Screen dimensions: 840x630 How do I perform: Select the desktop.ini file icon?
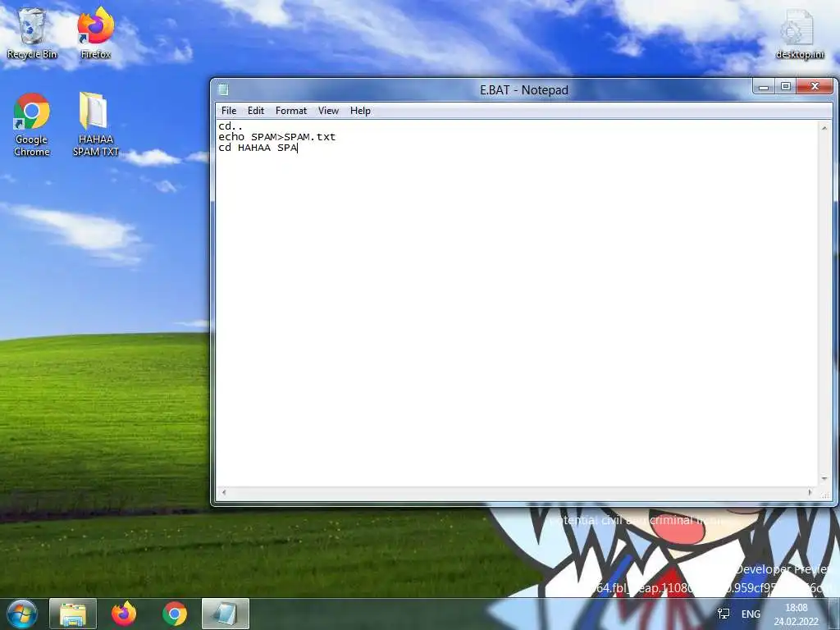click(799, 34)
